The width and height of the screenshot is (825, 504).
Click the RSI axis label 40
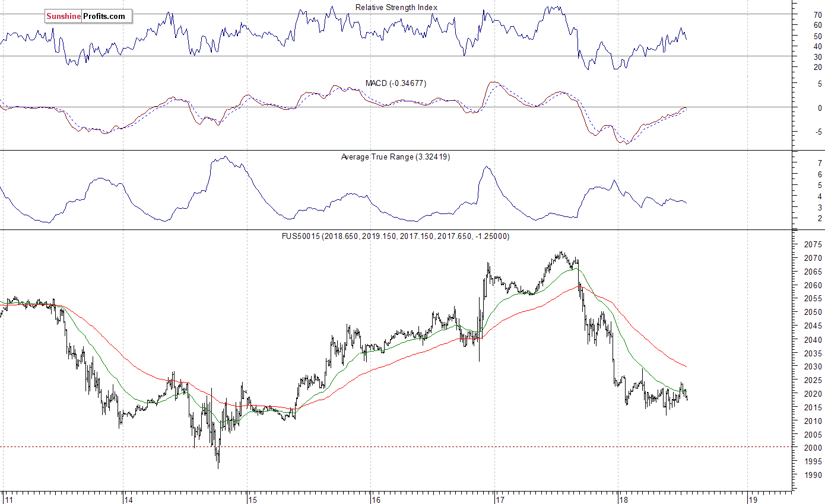point(818,46)
